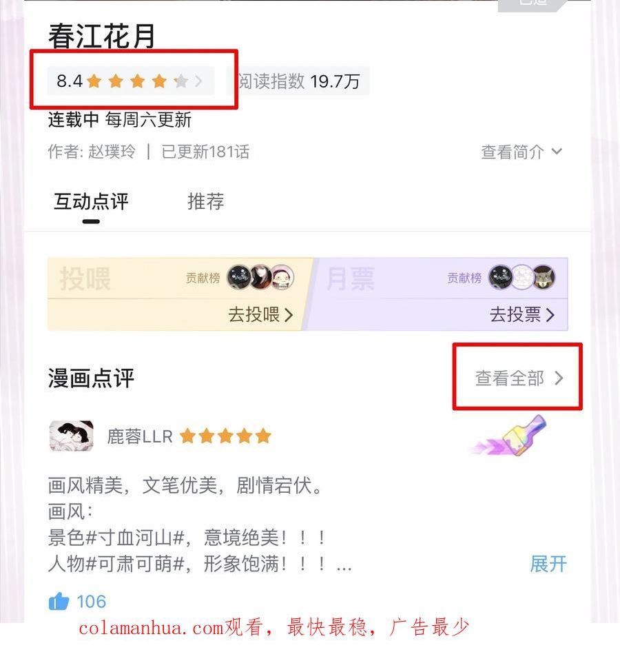Click the chevron next to 去投票
This screenshot has height=672, width=620.
550,315
